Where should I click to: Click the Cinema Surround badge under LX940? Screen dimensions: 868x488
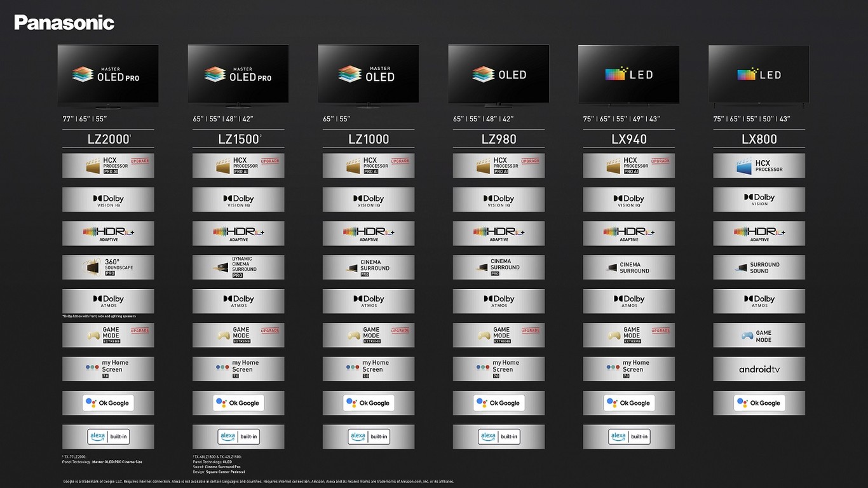[x=628, y=268]
